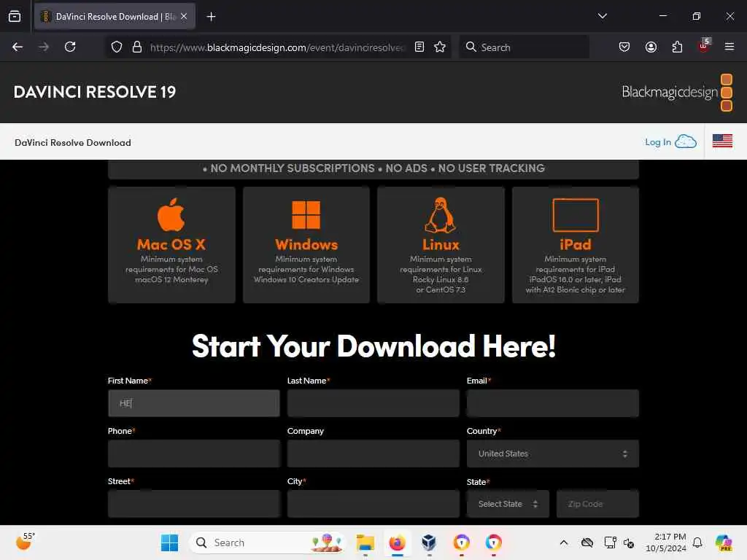
Task: Click the First Name input field
Action: (x=194, y=403)
